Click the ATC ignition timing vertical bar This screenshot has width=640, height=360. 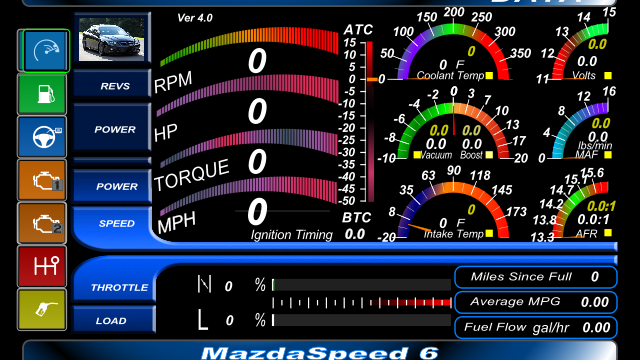370,122
